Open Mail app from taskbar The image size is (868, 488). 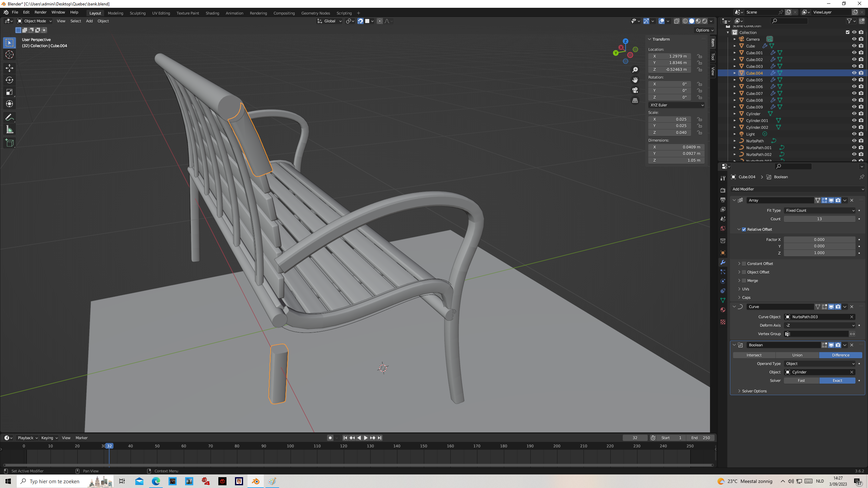[x=139, y=481]
